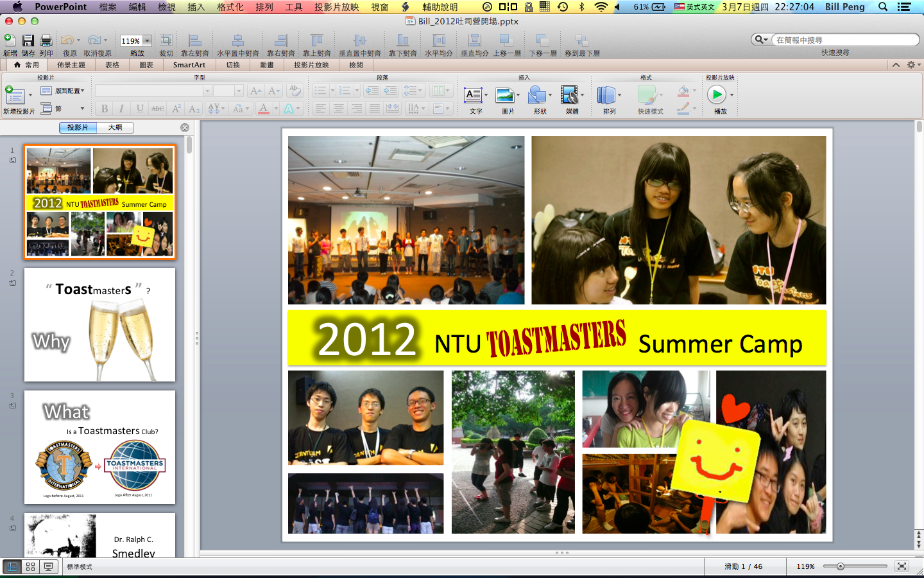Click the 列印 (Print) printer icon
Viewport: 924px width, 578px height.
[46, 41]
